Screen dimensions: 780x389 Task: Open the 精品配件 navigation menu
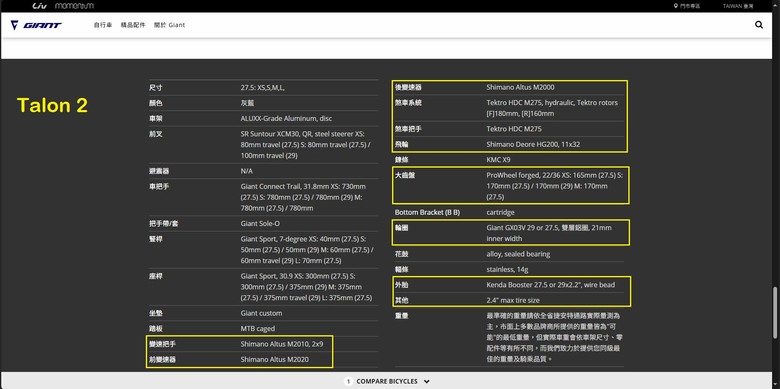coord(133,25)
